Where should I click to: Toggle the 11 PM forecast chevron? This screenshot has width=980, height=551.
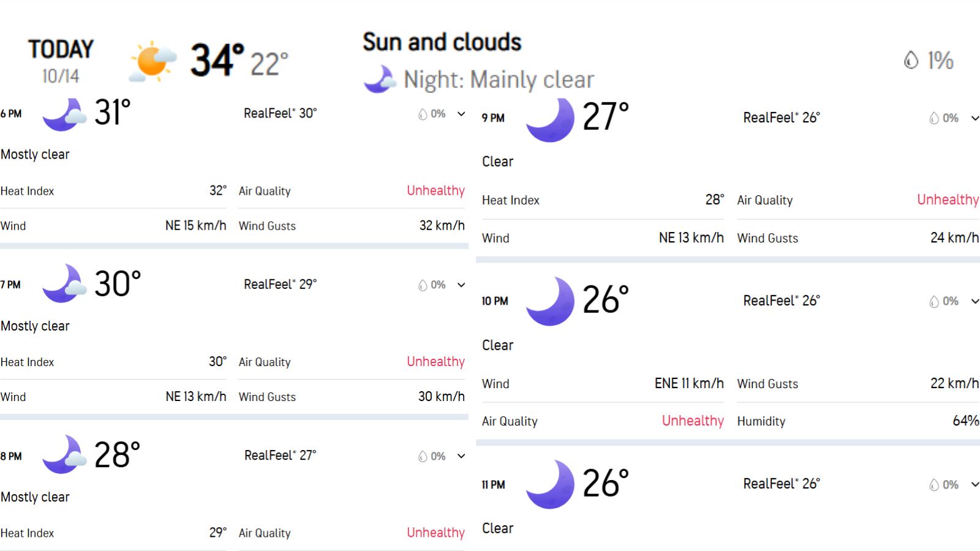coord(975,484)
